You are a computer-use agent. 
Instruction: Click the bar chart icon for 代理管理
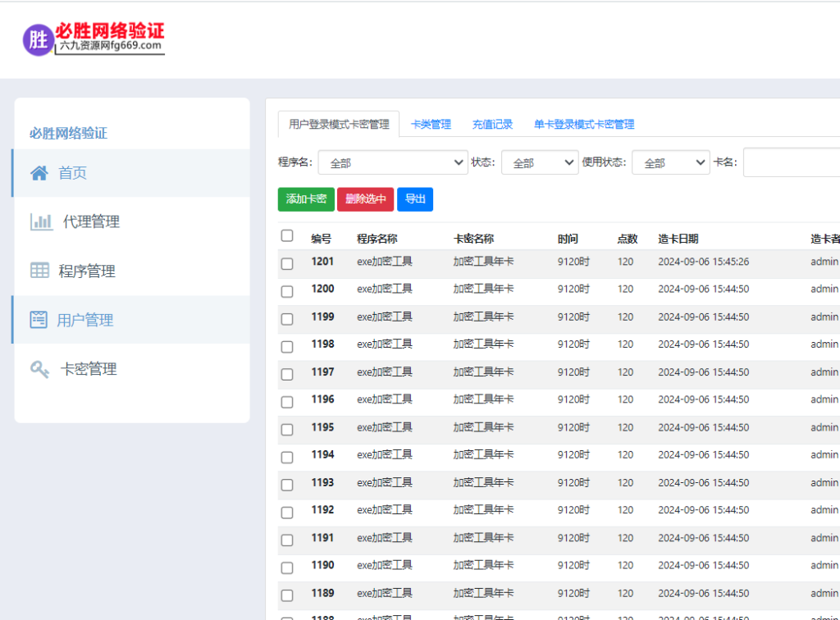click(x=41, y=221)
